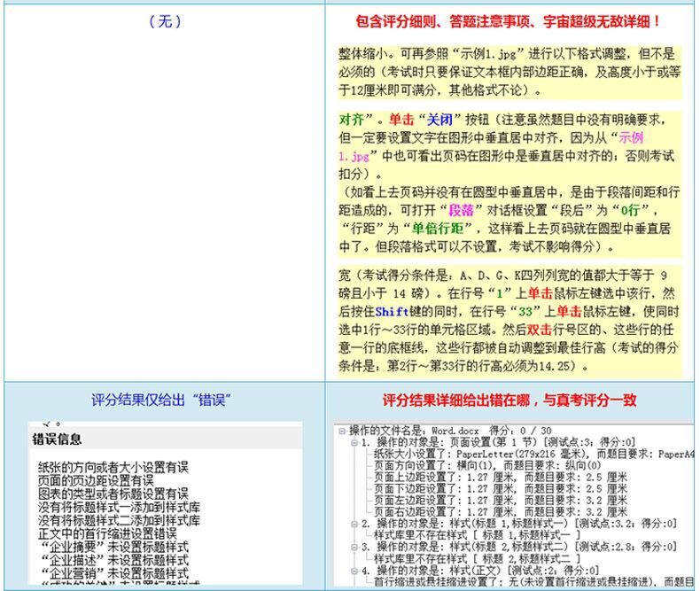Click error line '“企业描述”未设置标题样式'
The image size is (700, 591).
[x=114, y=560]
